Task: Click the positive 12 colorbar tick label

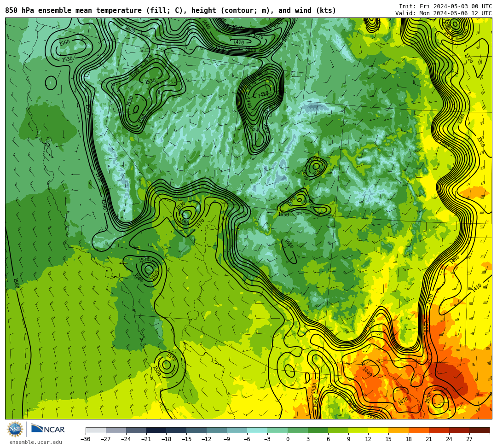Action: [369, 439]
